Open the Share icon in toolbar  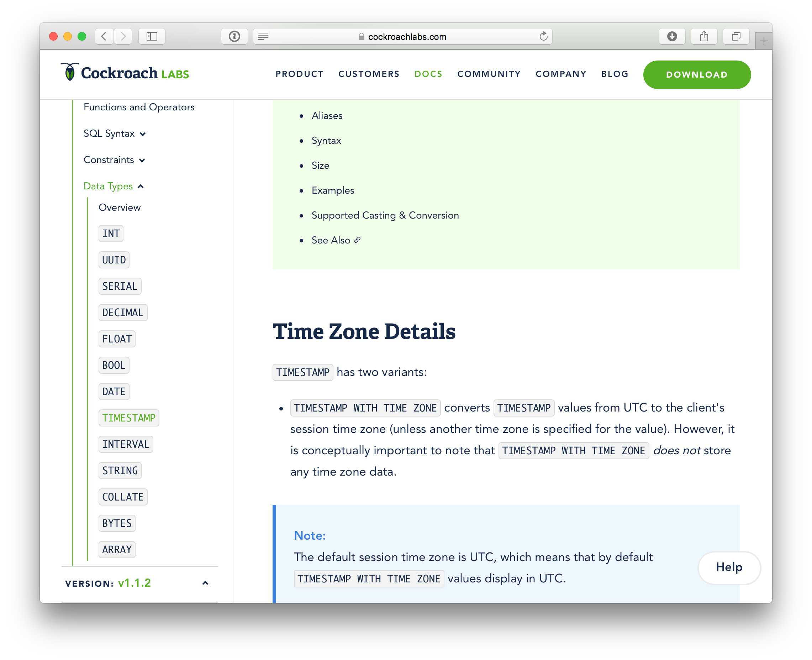click(704, 37)
